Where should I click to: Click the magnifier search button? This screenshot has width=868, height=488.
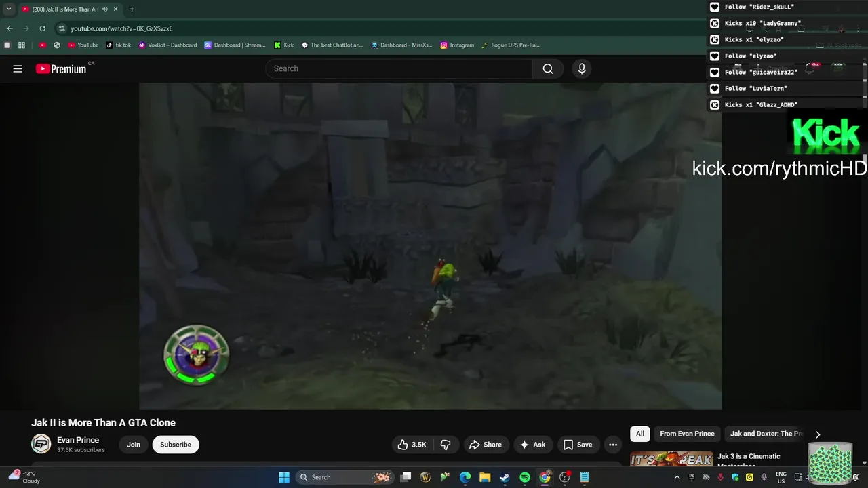548,68
